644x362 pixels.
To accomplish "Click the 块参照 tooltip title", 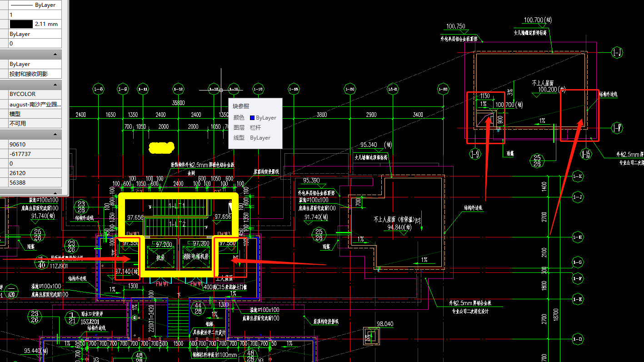I will pyautogui.click(x=241, y=106).
